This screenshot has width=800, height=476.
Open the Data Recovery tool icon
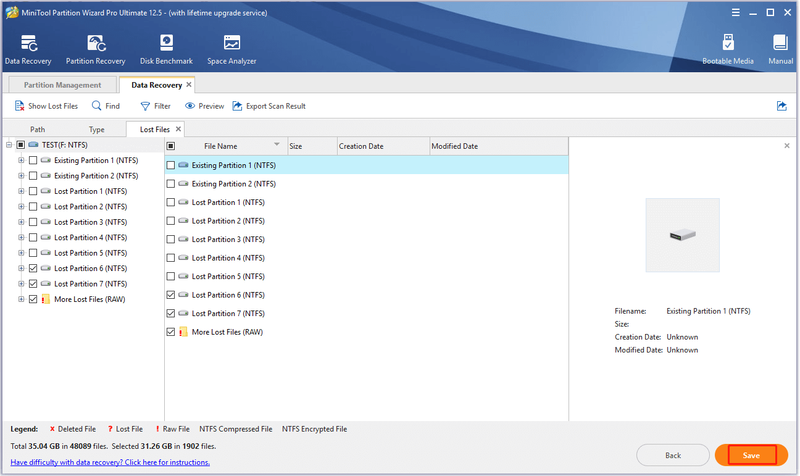29,44
